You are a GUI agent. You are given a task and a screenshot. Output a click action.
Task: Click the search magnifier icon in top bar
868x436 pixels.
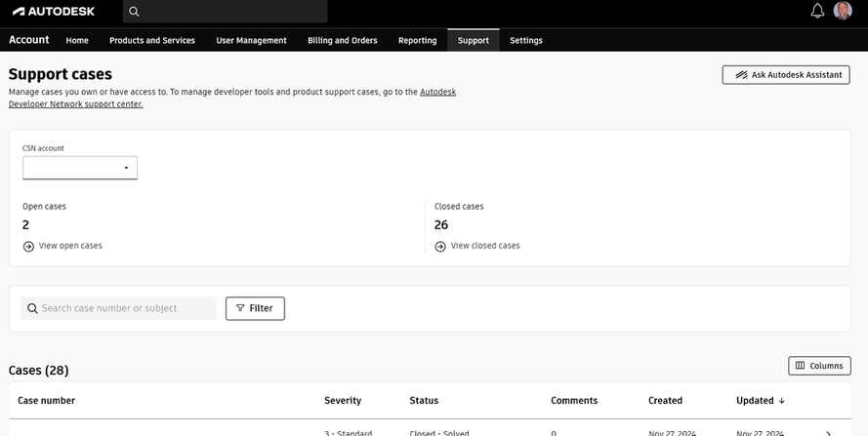pos(134,11)
